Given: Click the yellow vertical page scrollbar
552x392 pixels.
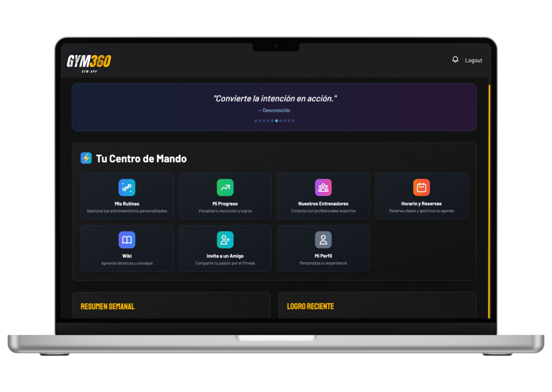Looking at the screenshot, I should point(489,202).
